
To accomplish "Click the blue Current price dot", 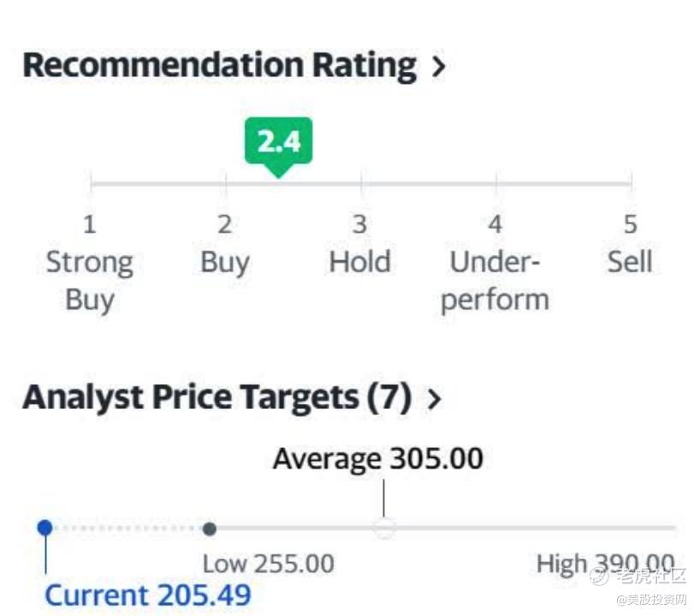I will point(45,528).
